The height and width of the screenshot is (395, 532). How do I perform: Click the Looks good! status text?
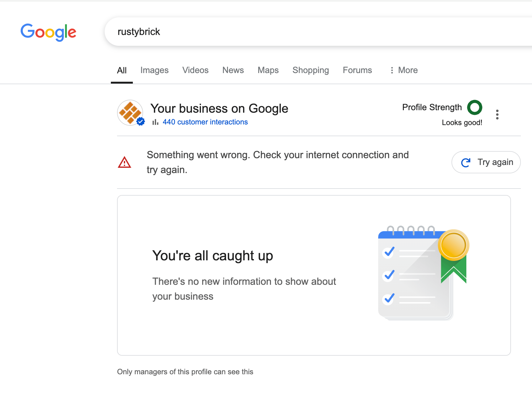[x=462, y=123]
